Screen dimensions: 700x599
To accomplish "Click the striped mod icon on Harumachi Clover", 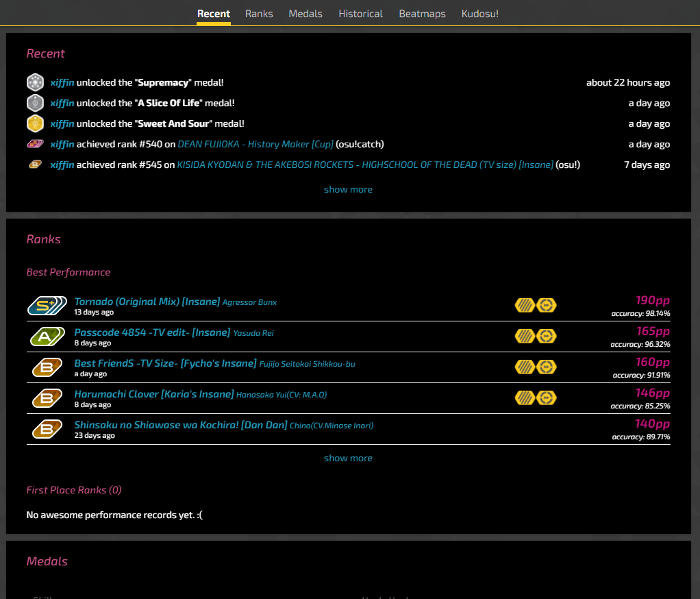I will click(525, 398).
